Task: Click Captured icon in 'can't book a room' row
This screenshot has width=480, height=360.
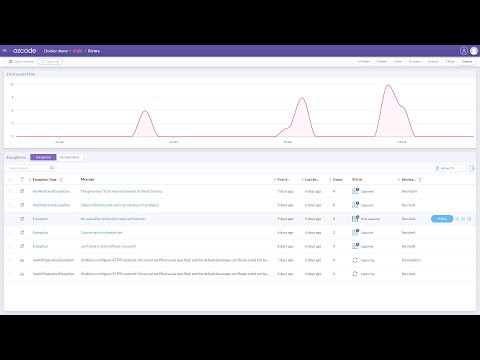Action: tap(355, 246)
